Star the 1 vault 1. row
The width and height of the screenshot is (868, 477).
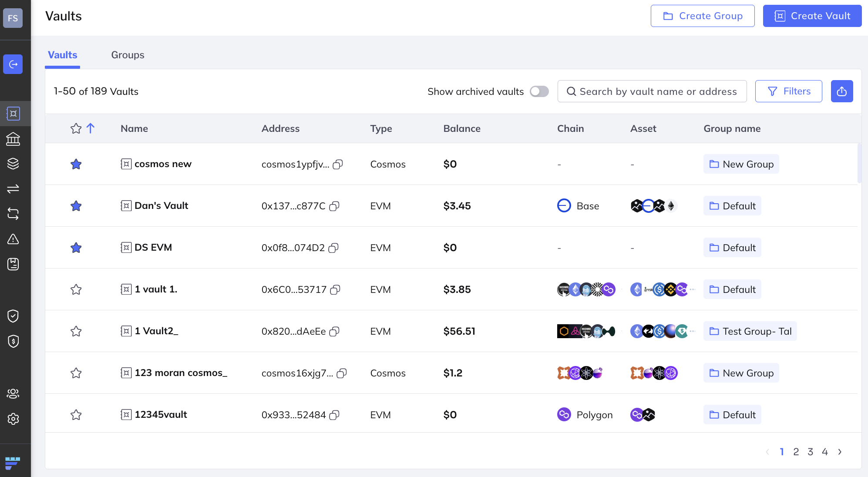coord(76,289)
